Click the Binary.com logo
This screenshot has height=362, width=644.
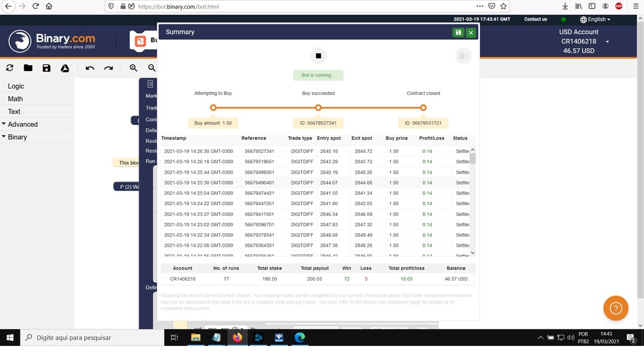point(52,41)
